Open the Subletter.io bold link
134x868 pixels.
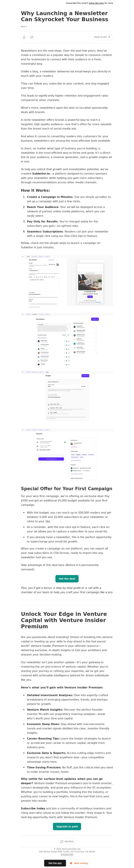(41, 174)
